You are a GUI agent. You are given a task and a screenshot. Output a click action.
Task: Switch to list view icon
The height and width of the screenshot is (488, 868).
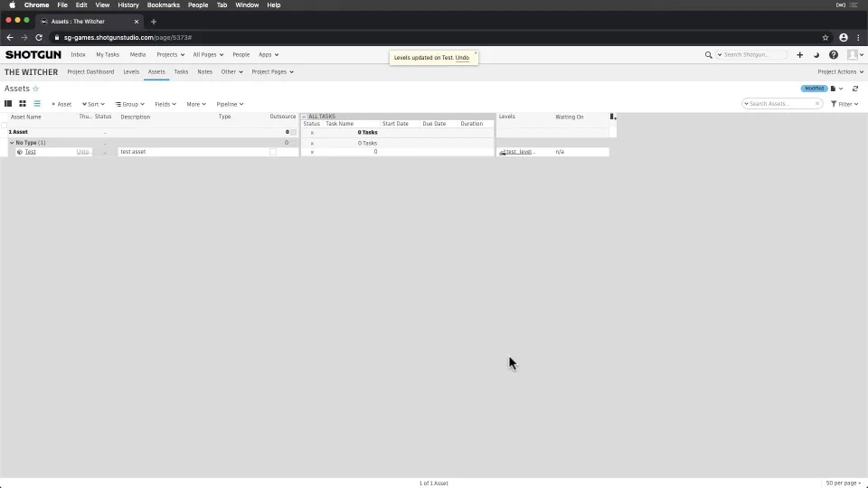tap(37, 103)
